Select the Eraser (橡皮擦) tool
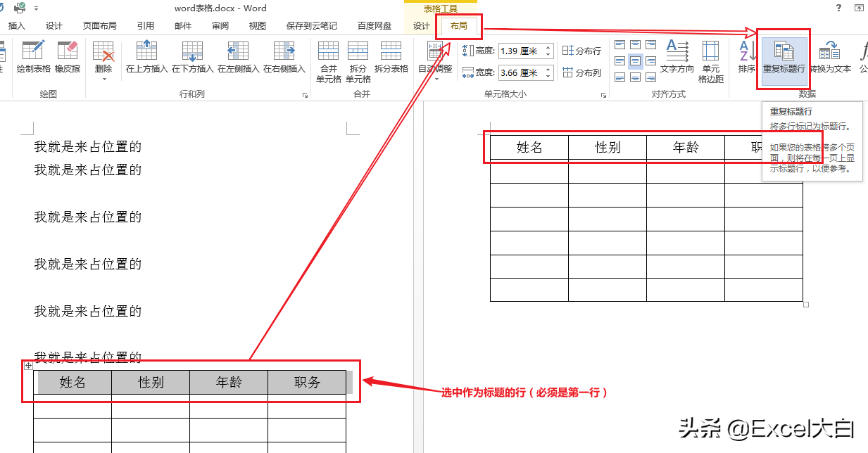 pyautogui.click(x=68, y=56)
